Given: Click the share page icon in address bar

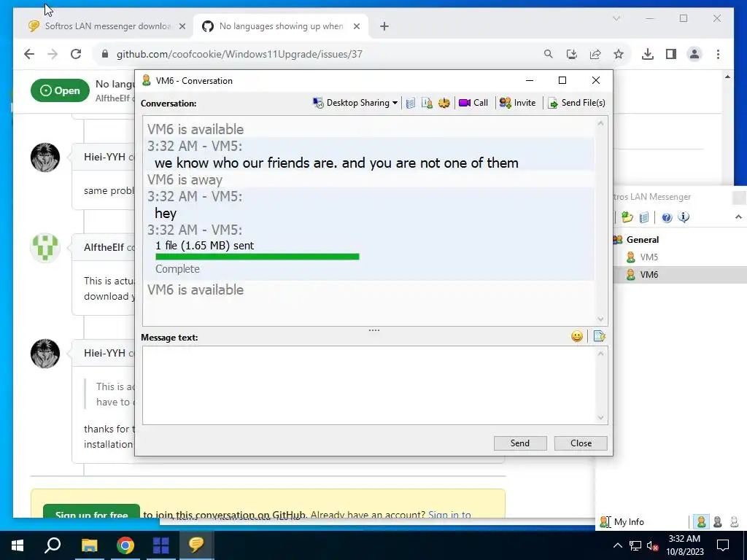Looking at the screenshot, I should (595, 54).
